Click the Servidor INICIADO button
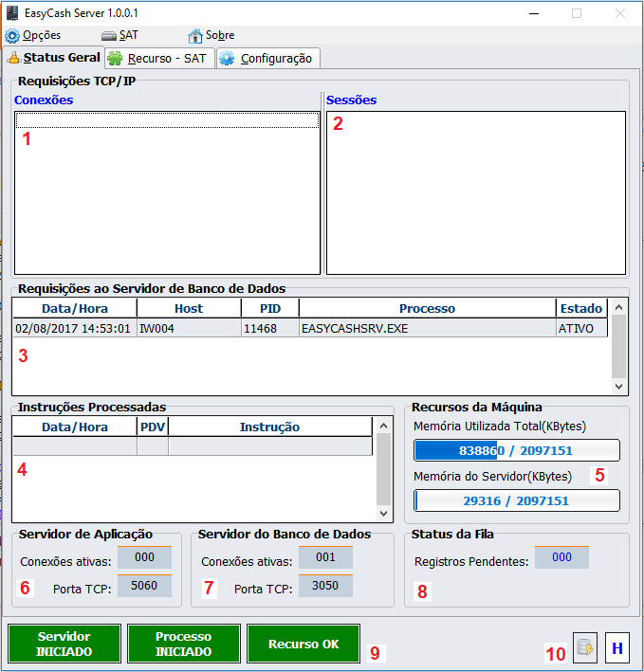The height and width of the screenshot is (672, 644). 64,644
